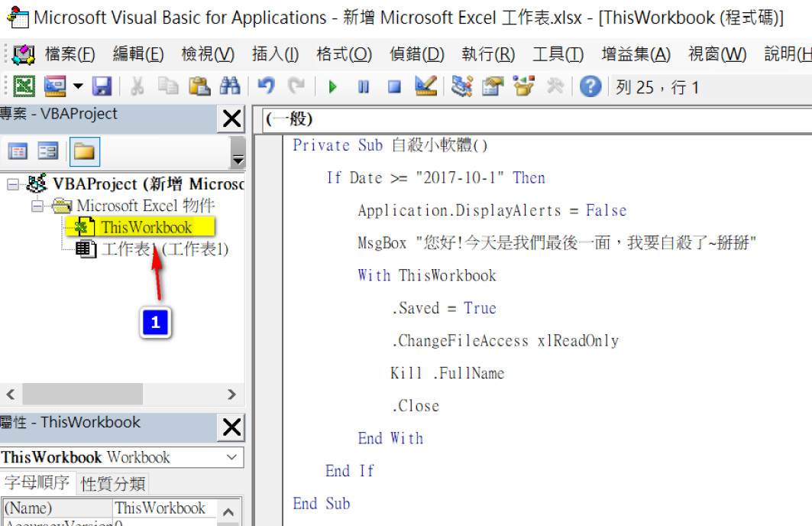Viewport: 812px width, 526px height.
Task: Click code line 'Kill .FullName'
Action: (448, 373)
